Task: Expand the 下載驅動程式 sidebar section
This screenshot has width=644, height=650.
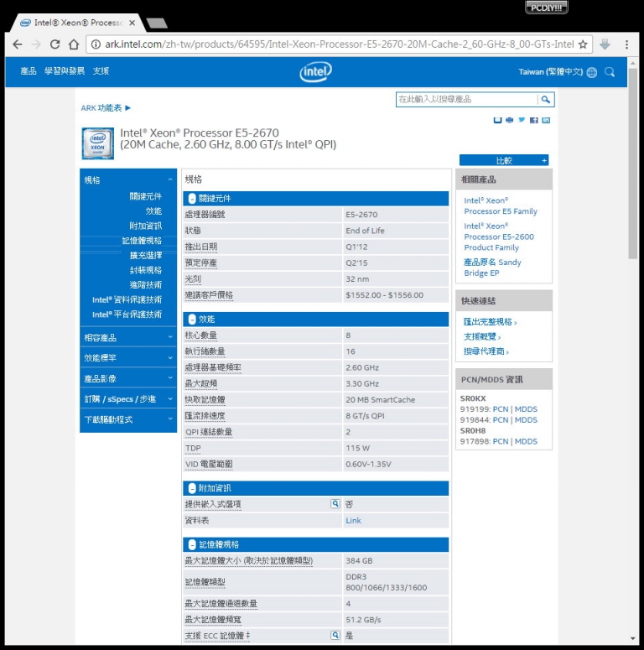Action: 128,419
